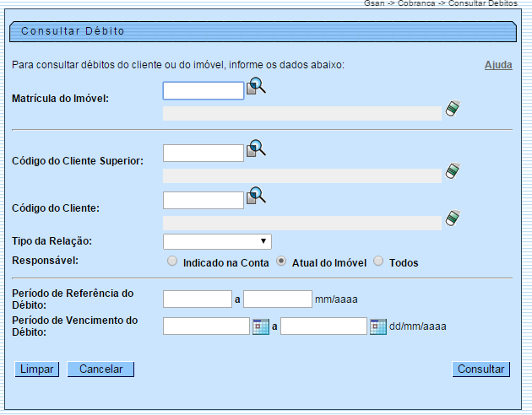Click start Período de Referência field

coord(197,299)
